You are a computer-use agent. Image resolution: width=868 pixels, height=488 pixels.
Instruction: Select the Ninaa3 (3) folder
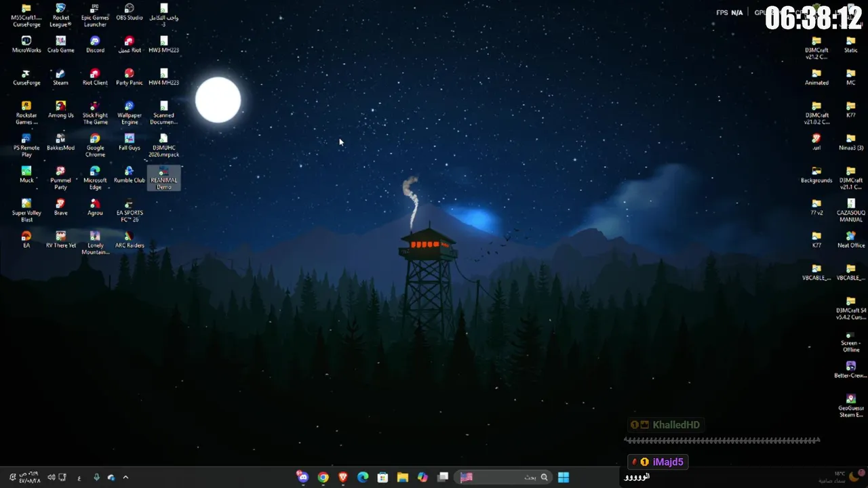tap(850, 142)
